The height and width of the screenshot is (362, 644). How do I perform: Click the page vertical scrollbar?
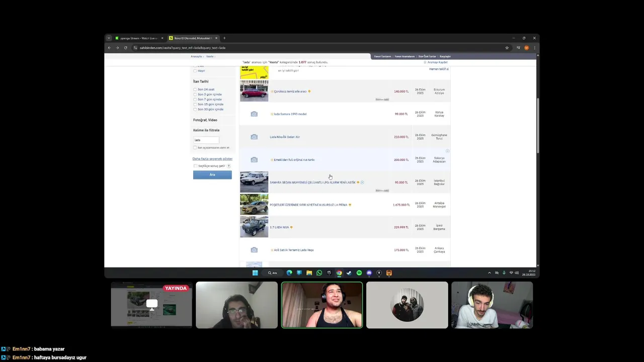click(x=538, y=126)
